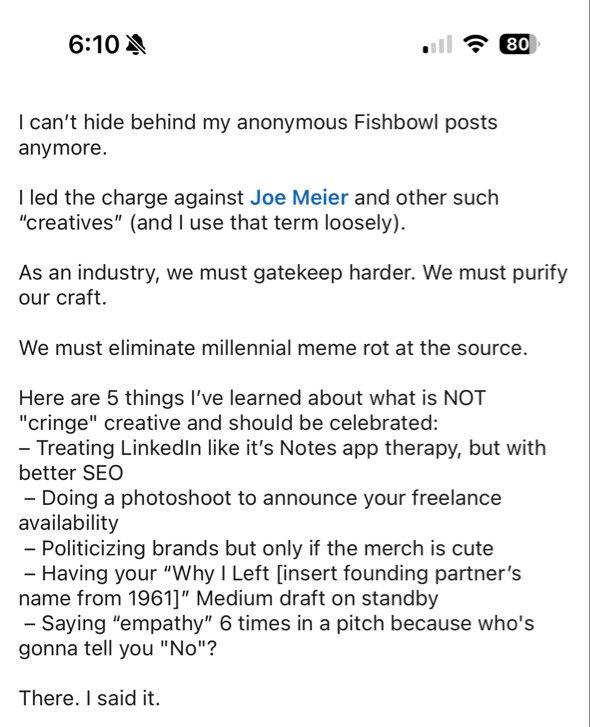The height and width of the screenshot is (727, 590).
Task: Tap the cellular signal bars icon
Action: pos(437,45)
